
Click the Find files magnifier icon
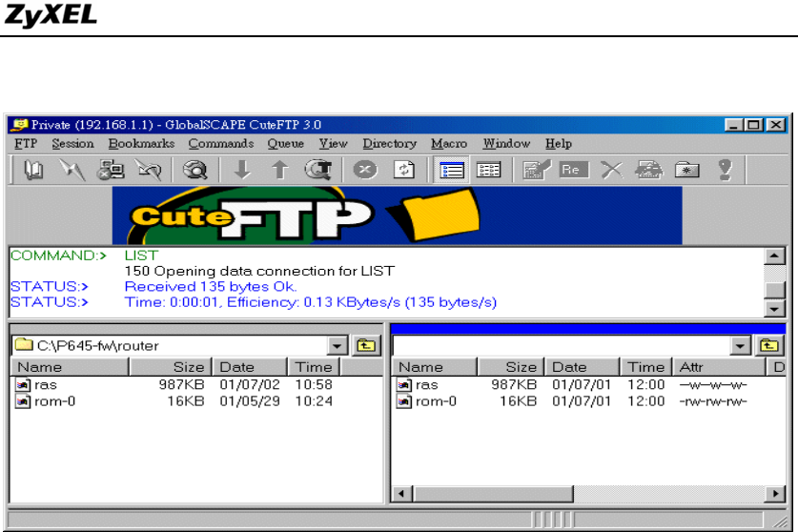194,170
